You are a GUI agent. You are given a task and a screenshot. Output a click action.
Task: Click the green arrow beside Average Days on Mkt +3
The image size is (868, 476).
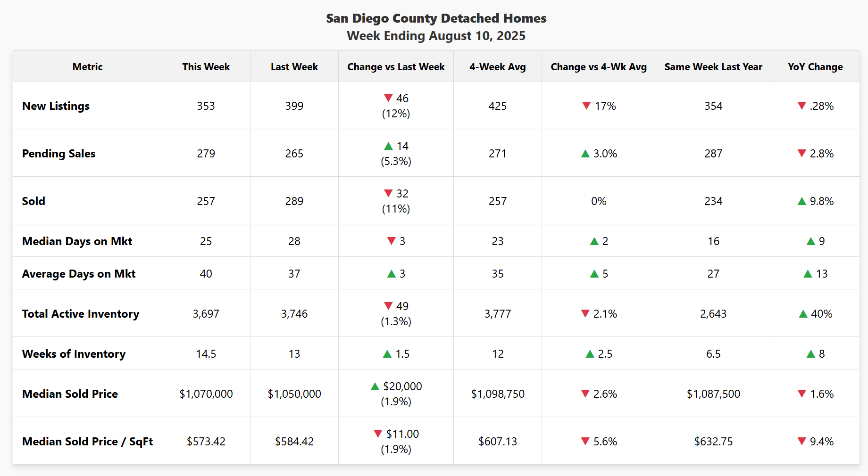click(x=391, y=273)
